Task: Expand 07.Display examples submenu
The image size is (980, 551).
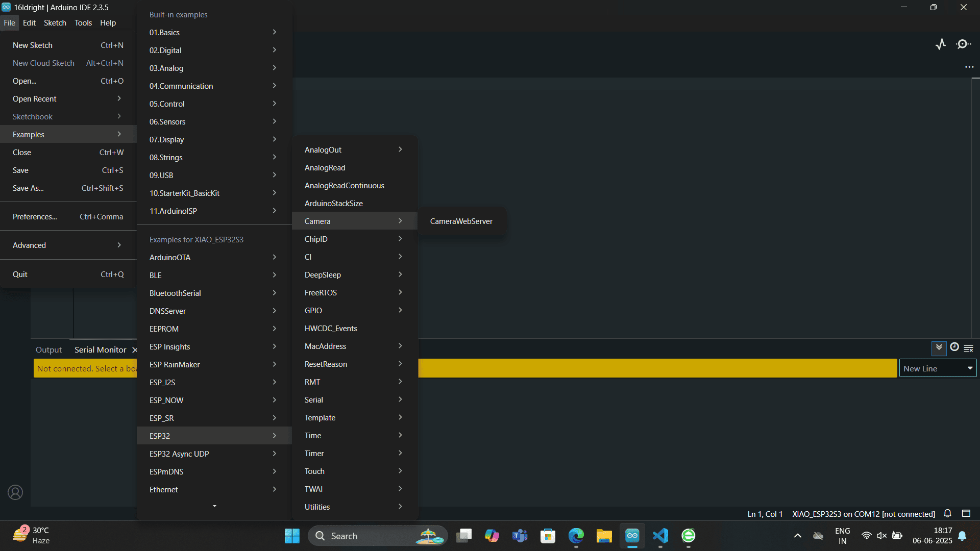Action: [x=214, y=140]
